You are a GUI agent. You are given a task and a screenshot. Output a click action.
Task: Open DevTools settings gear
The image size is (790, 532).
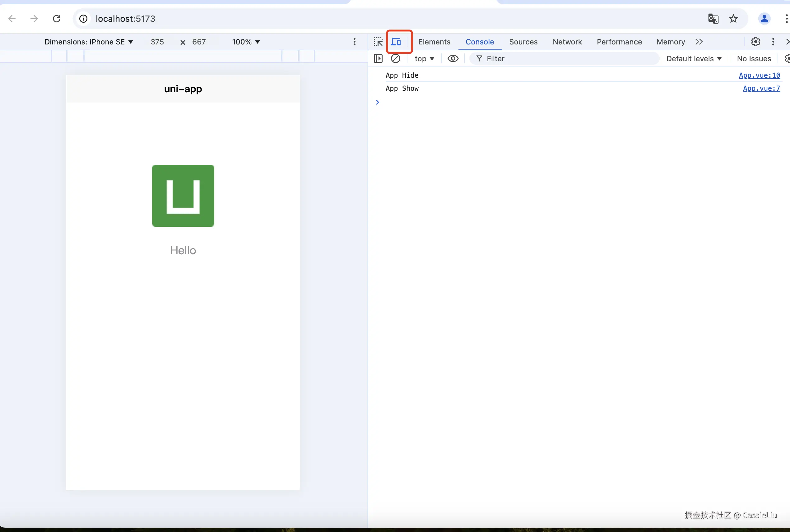coord(755,42)
